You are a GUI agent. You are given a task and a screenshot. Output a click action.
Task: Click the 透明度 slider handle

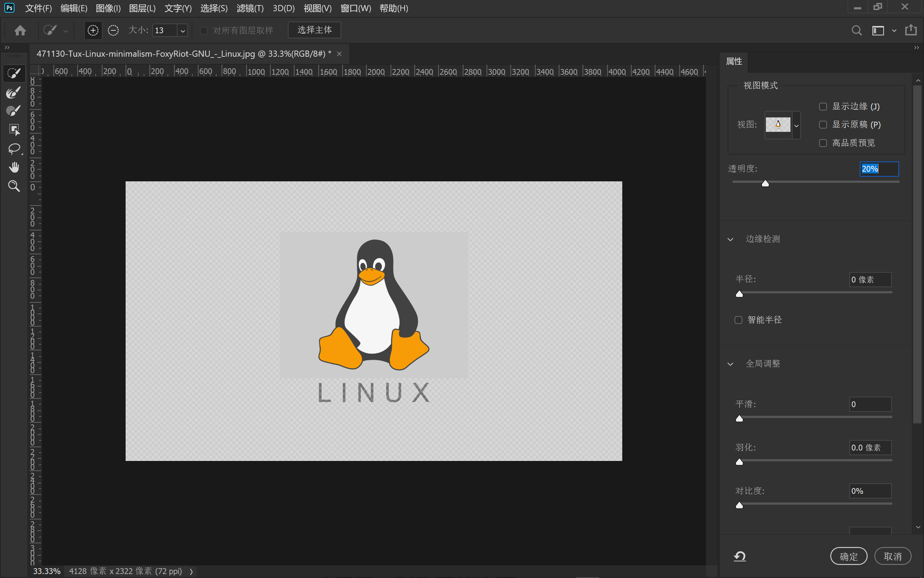(x=765, y=184)
